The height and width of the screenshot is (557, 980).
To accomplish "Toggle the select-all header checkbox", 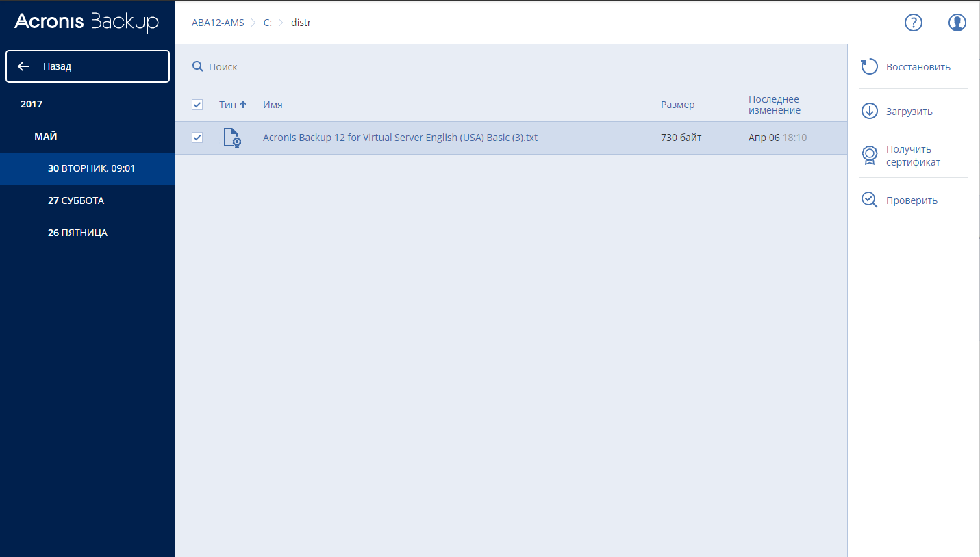I will (197, 105).
